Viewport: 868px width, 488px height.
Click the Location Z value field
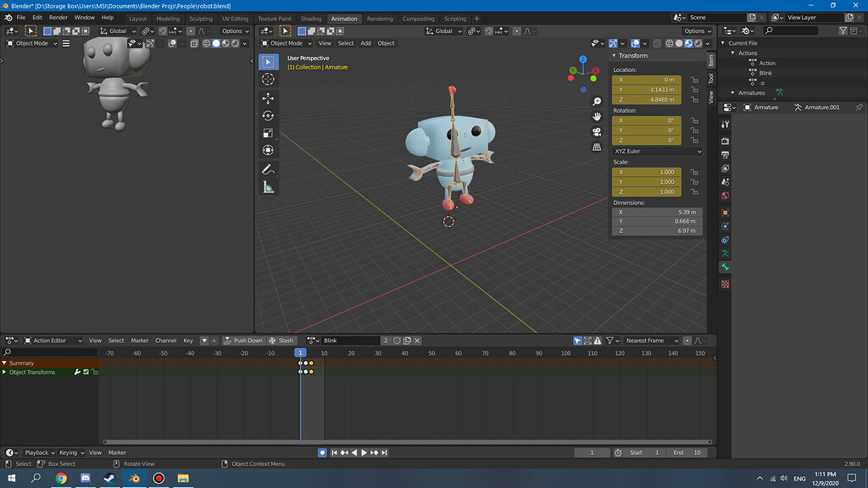647,100
